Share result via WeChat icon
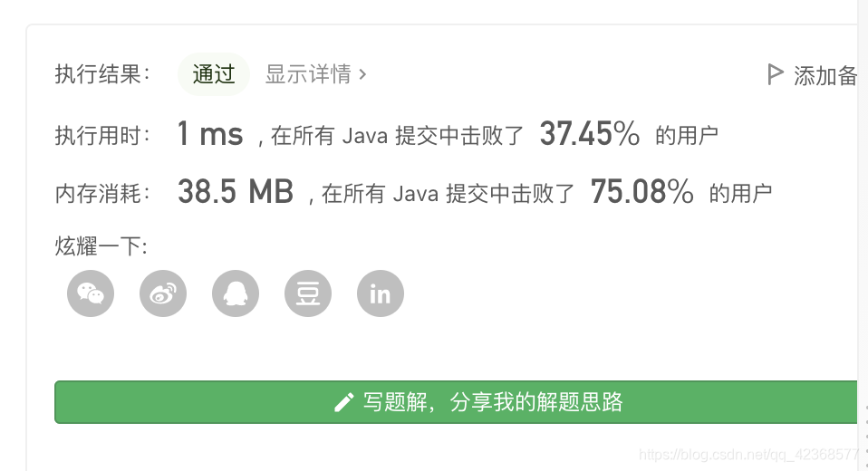The width and height of the screenshot is (868, 471). click(91, 293)
